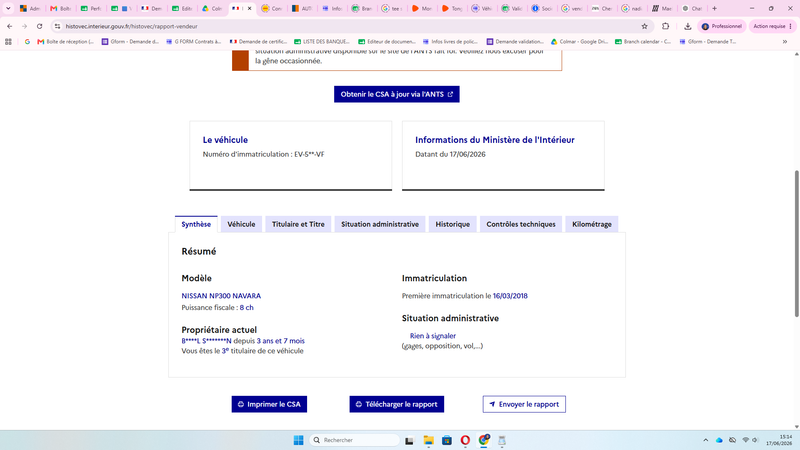This screenshot has height=450, width=800.
Task: Click the page vertical scrollbar
Action: point(796,243)
